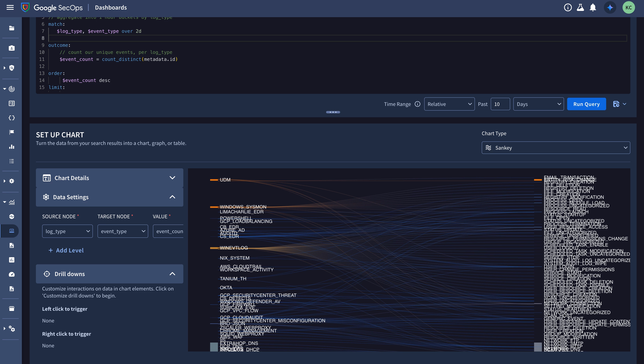The width and height of the screenshot is (644, 364).
Task: Collapse the Drill downs section
Action: 172,274
